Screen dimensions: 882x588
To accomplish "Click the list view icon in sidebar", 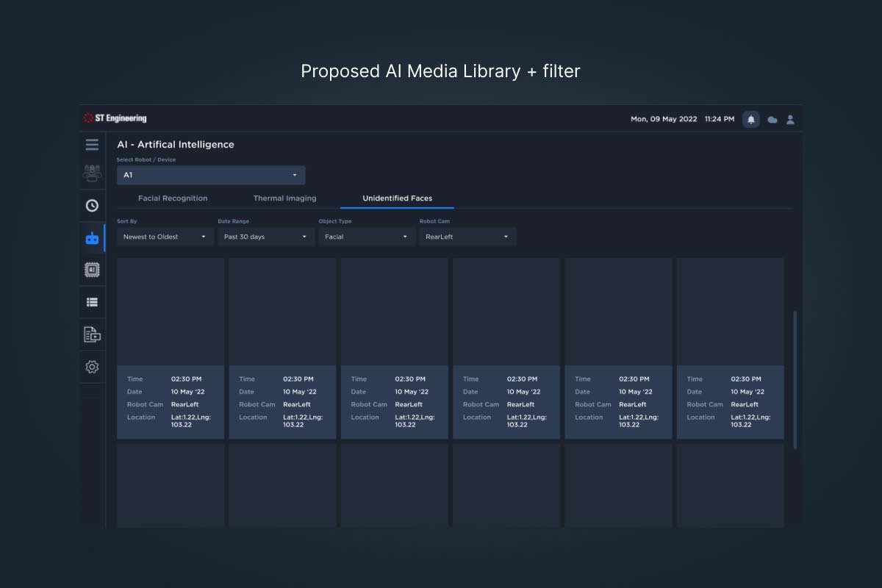I will click(92, 302).
